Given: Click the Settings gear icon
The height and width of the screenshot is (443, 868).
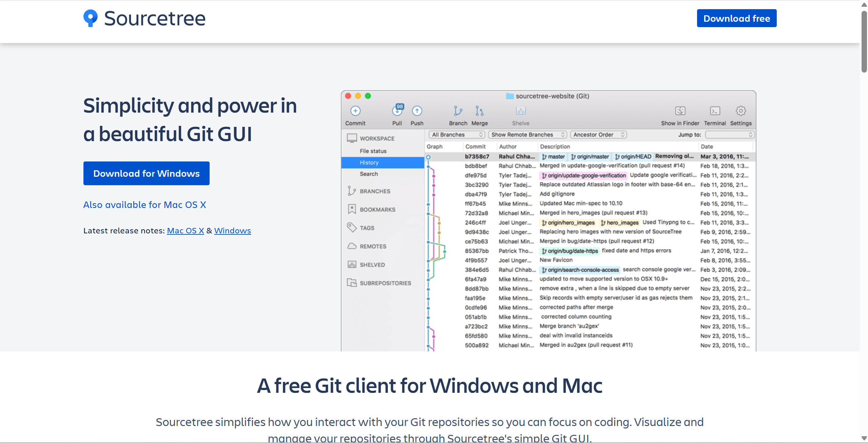Looking at the screenshot, I should [x=741, y=111].
